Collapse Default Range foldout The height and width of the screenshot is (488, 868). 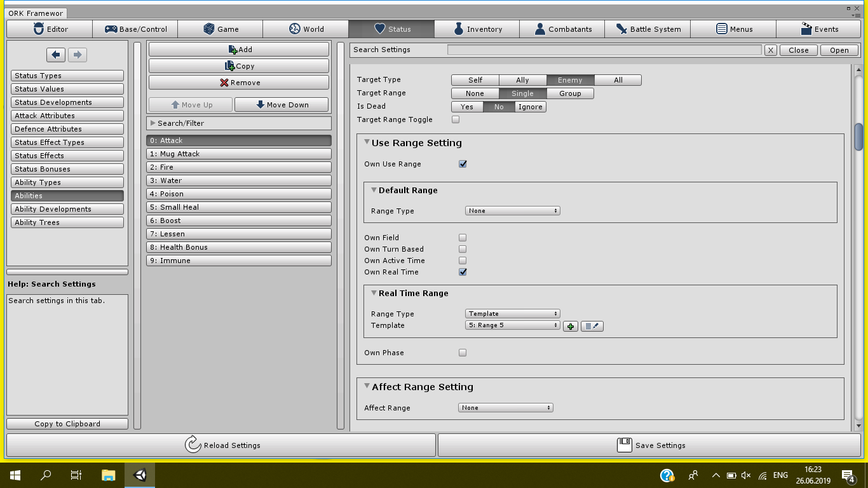coord(374,190)
